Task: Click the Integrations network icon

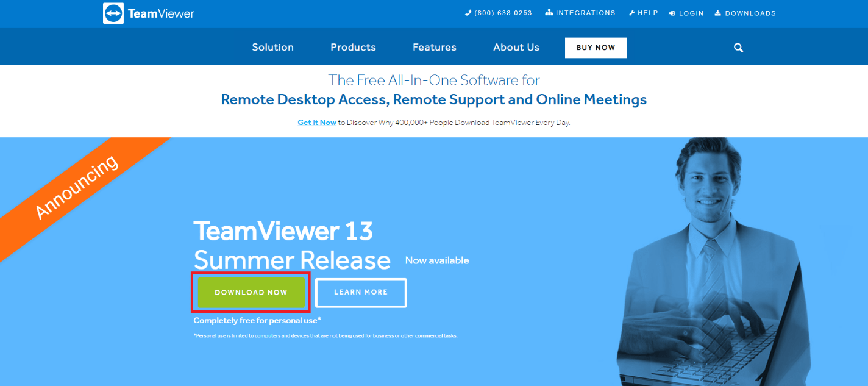Action: (x=549, y=13)
